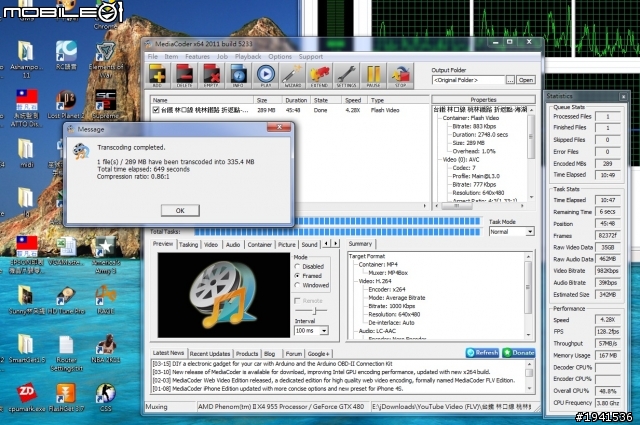Click the Empty list toolbar icon

pos(211,76)
